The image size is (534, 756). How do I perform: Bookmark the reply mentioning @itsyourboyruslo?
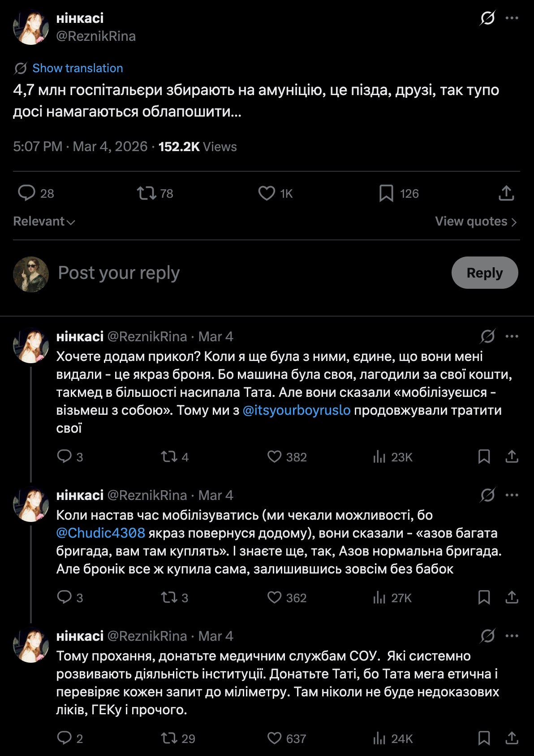484,457
